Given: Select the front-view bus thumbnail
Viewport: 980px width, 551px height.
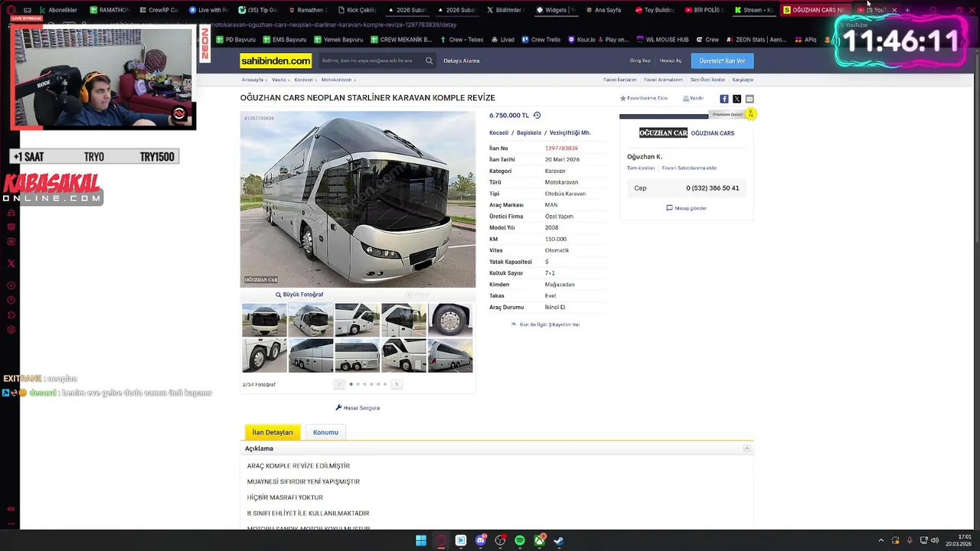Looking at the screenshot, I should (x=264, y=321).
